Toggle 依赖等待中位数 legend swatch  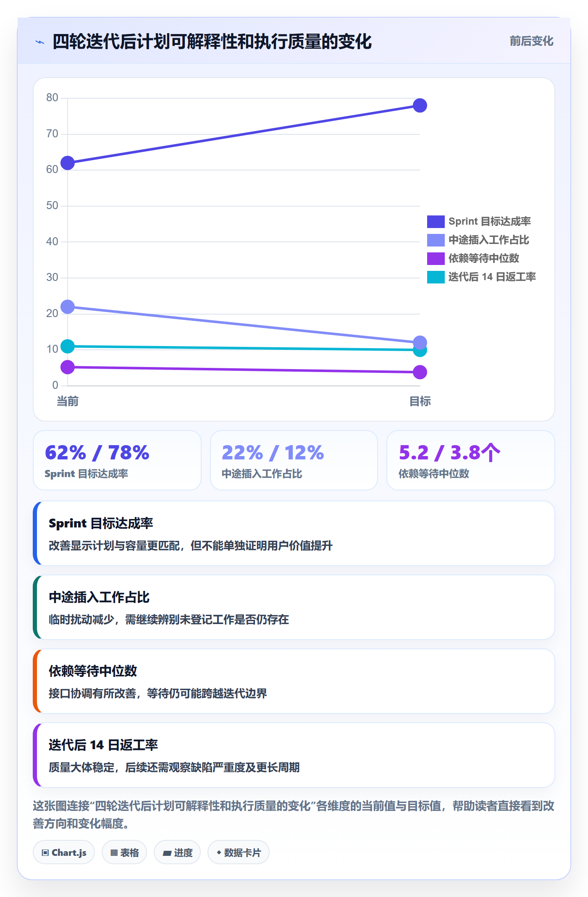(436, 258)
